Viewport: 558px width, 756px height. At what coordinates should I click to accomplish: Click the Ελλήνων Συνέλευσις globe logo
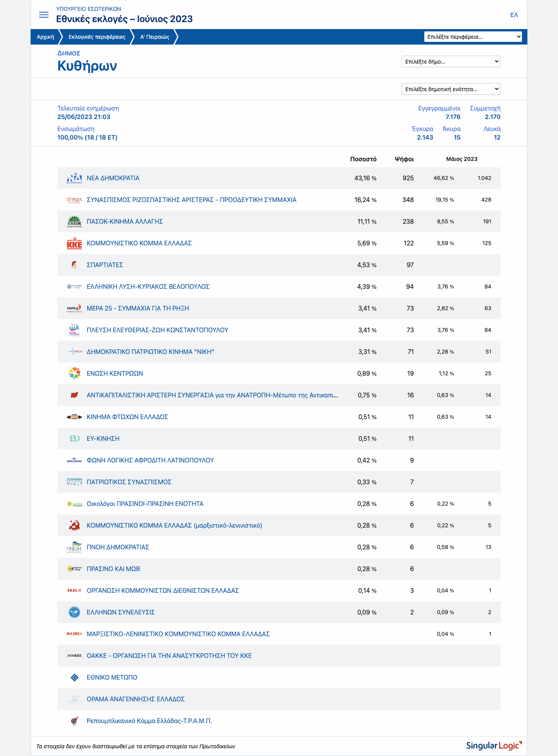[x=74, y=612]
